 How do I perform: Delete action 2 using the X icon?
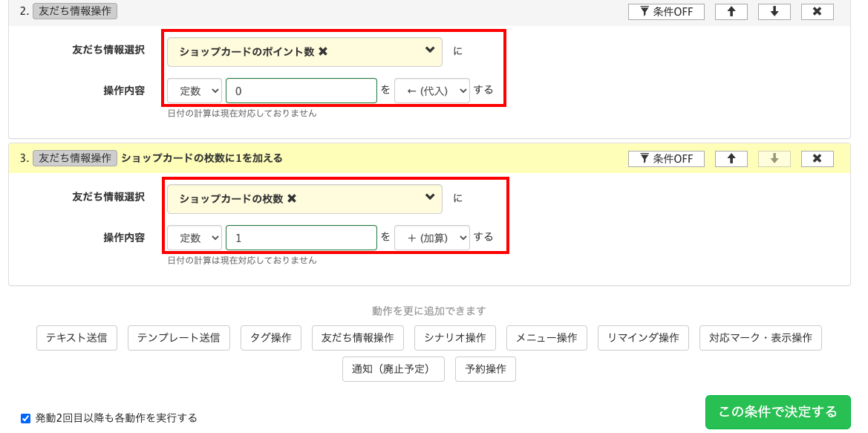coord(817,11)
